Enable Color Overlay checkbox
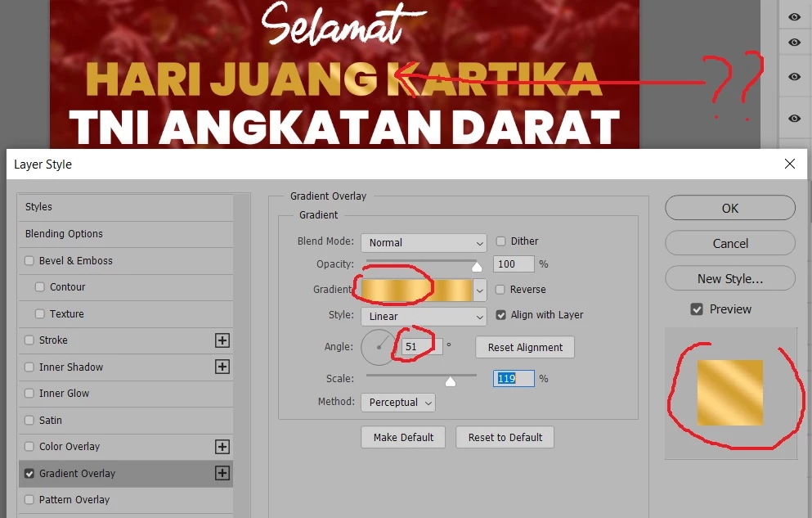The width and height of the screenshot is (812, 518). tap(29, 446)
